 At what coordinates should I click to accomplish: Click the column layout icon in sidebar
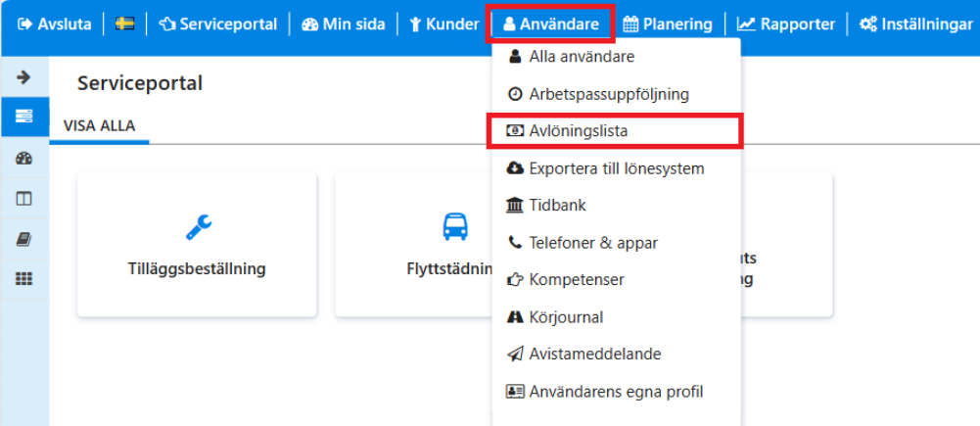(x=23, y=199)
